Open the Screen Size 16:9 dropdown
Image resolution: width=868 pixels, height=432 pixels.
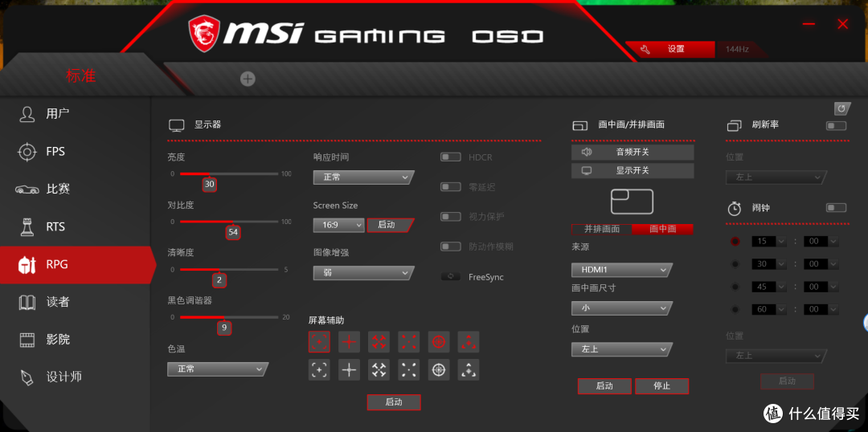coord(339,225)
